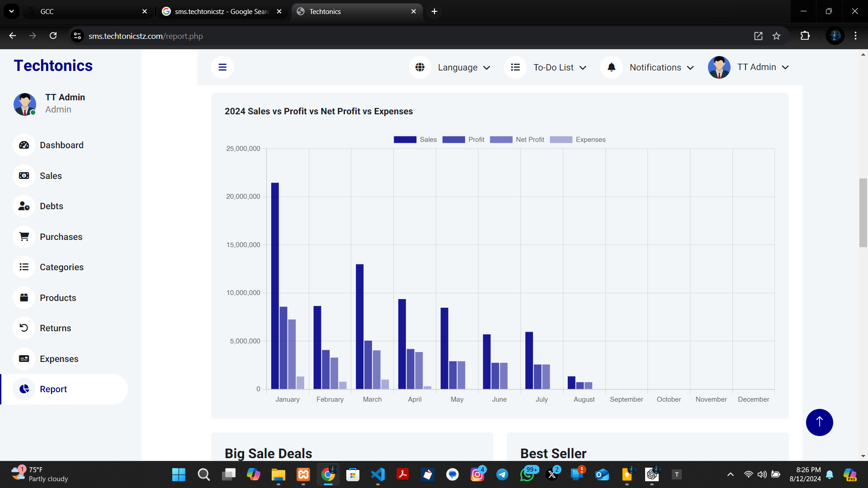Click the scroll-to-top arrow button
Viewport: 868px width, 488px height.
coord(819,422)
